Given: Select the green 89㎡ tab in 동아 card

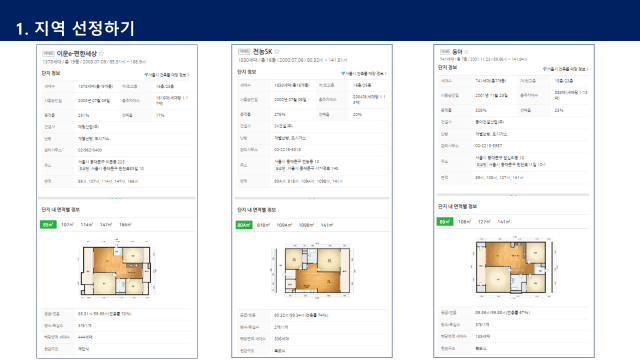Looking at the screenshot, I should click(x=445, y=222).
